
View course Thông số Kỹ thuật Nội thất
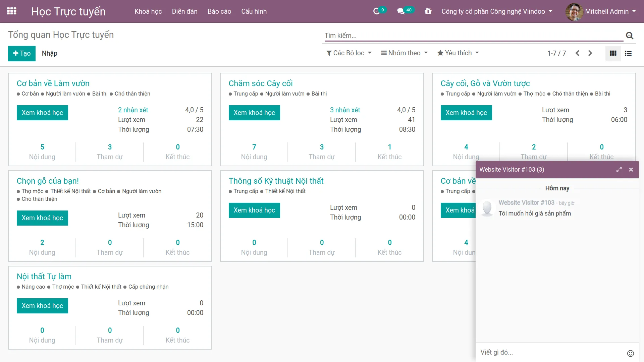click(254, 210)
